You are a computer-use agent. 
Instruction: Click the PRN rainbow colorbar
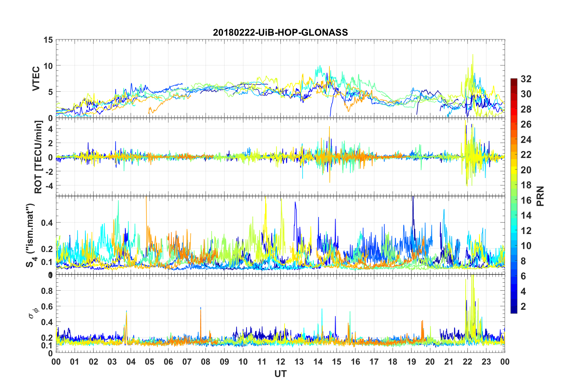tap(514, 196)
